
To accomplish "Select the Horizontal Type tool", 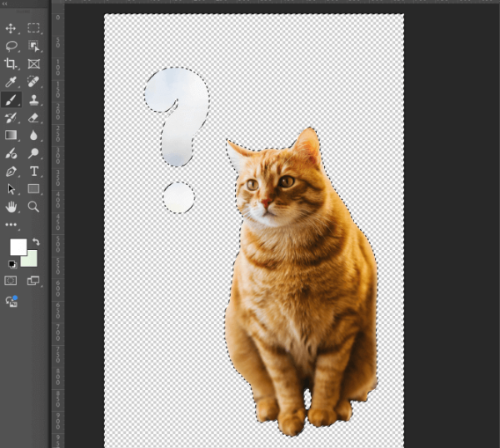I will [34, 171].
